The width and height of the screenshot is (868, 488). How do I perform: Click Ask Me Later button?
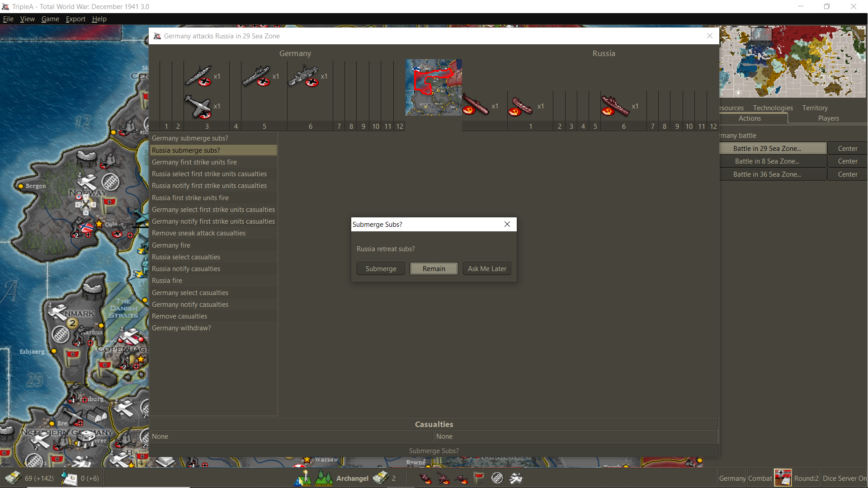(487, 269)
